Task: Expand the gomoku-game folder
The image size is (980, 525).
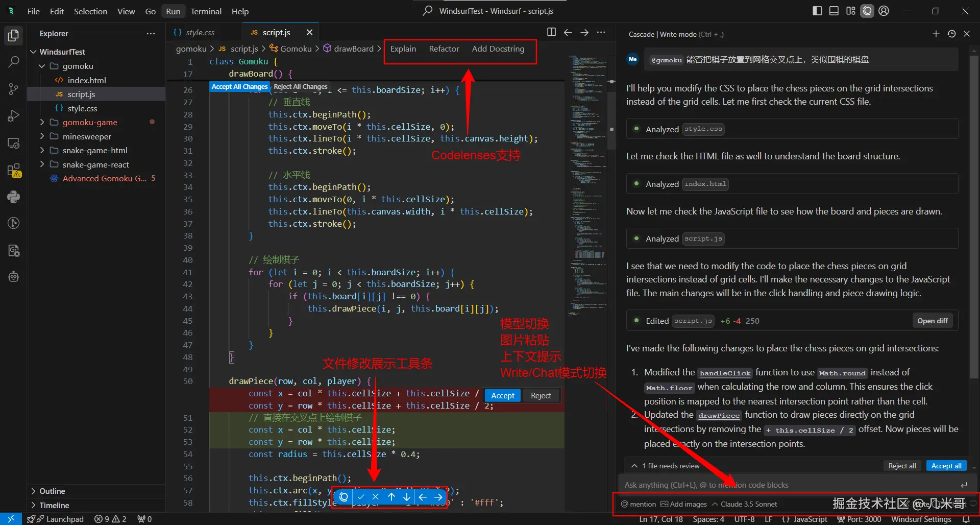Action: [x=42, y=122]
